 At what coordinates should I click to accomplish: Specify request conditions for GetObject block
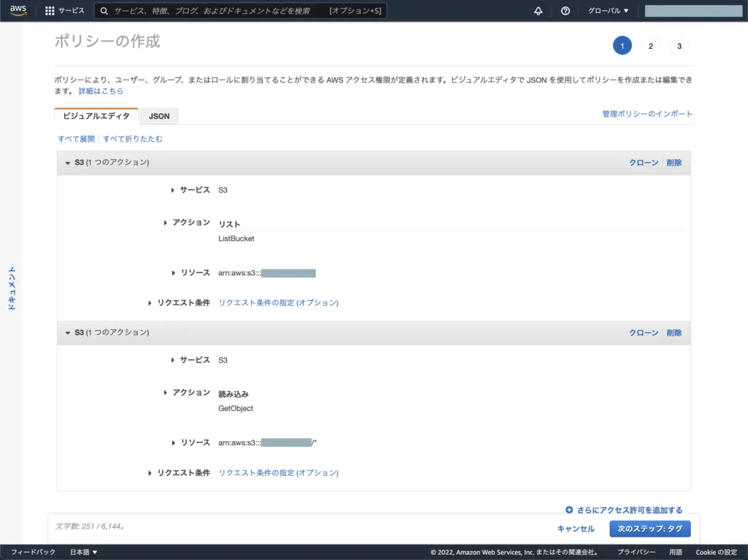278,472
